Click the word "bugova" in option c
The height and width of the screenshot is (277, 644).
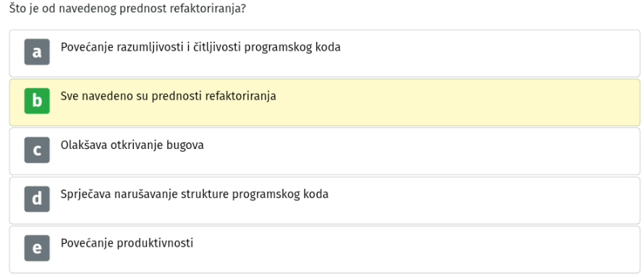tap(186, 145)
